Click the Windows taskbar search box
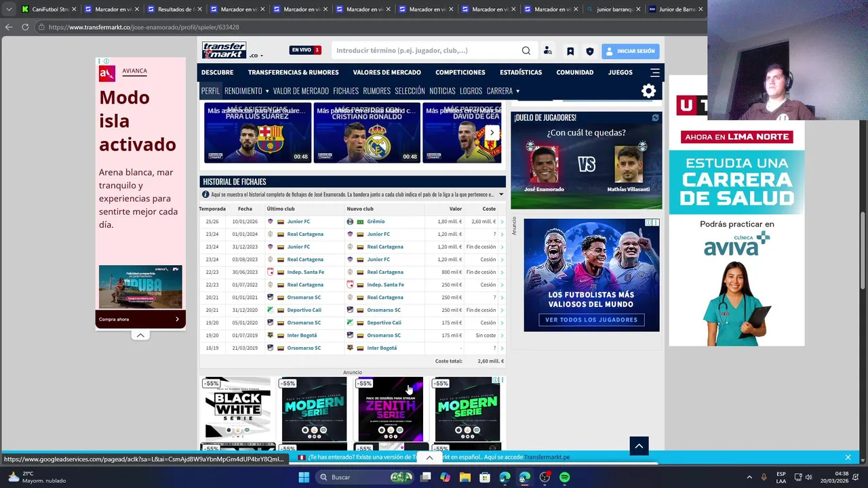 366,477
